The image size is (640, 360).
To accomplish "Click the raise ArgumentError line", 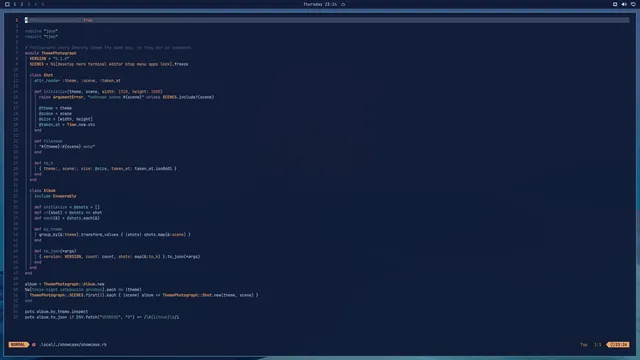I will coord(127,97).
